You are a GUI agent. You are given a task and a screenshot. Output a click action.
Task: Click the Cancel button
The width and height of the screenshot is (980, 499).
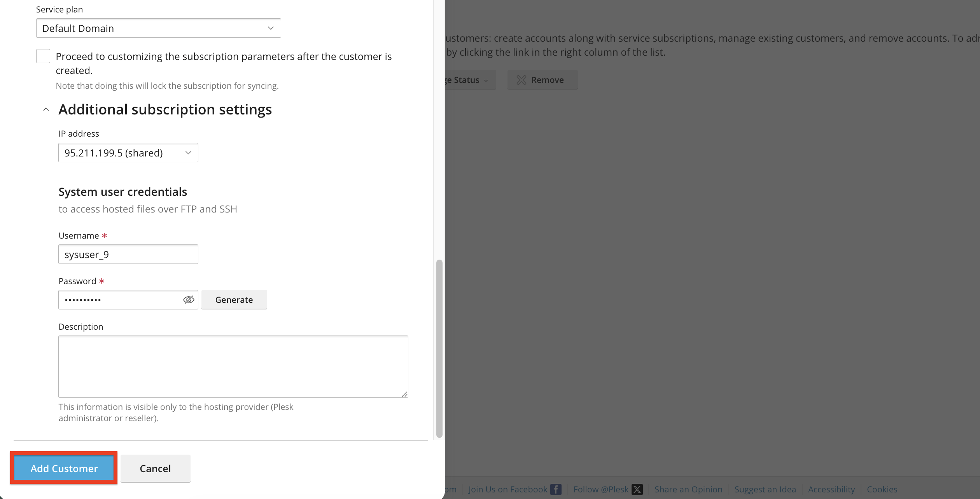[x=155, y=468]
